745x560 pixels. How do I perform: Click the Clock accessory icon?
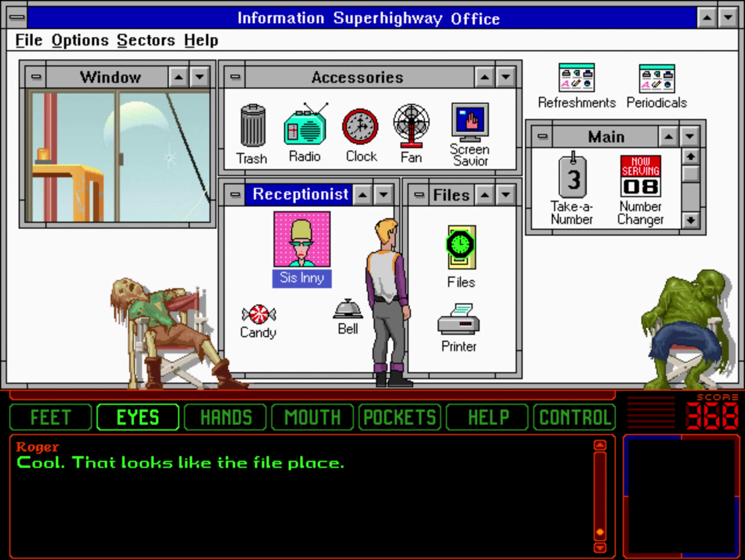tap(360, 126)
